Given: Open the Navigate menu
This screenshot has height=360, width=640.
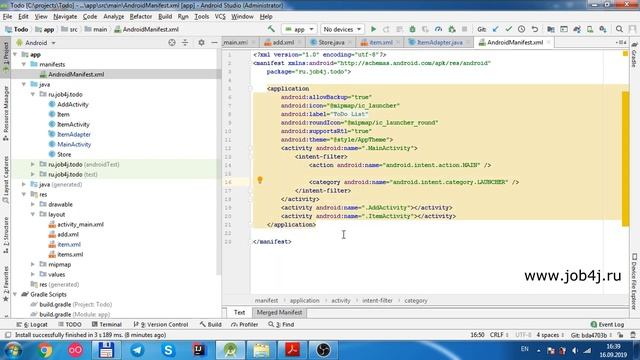Looking at the screenshot, I should point(65,17).
